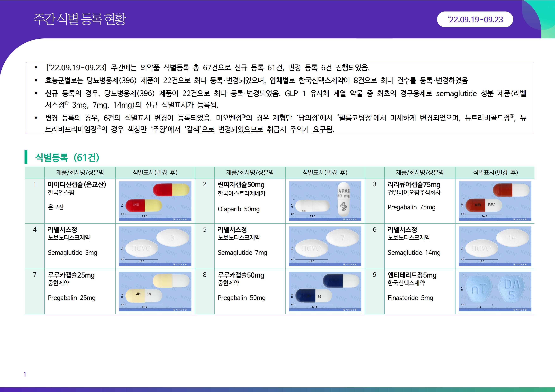This screenshot has width=555, height=392.
Task: Click the 주간 식별 등록 현황 title
Action: [80, 19]
